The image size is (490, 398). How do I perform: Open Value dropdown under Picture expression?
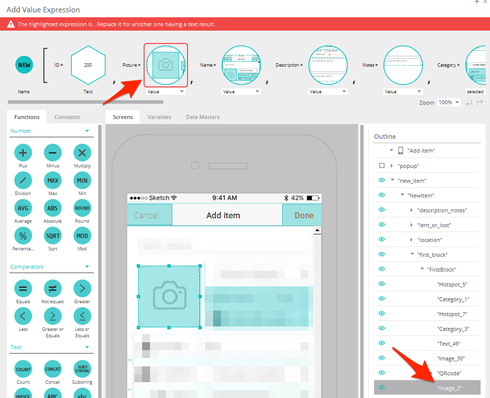coord(165,92)
